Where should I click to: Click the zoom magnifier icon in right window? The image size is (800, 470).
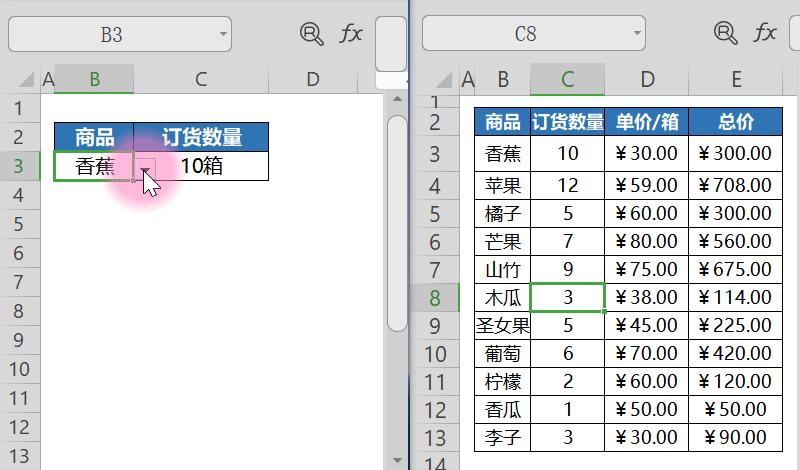[725, 33]
